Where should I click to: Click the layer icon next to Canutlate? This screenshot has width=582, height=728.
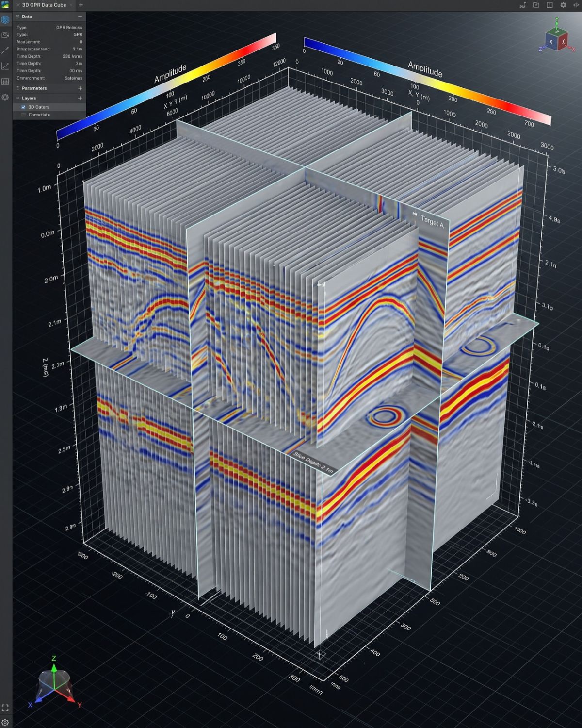[x=23, y=115]
